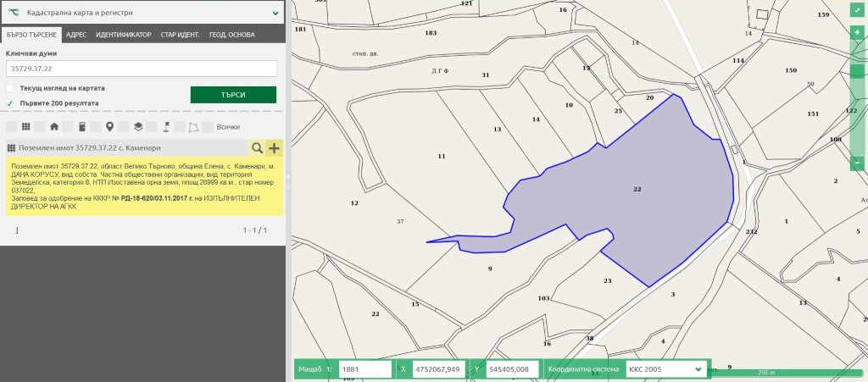Click the 'РД-18-620/03.11.2017 г.' order link

[157, 197]
